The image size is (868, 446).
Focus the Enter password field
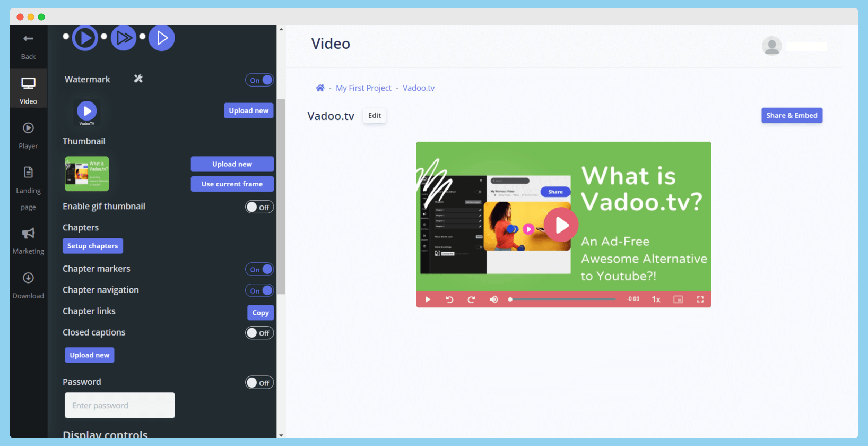click(x=120, y=405)
